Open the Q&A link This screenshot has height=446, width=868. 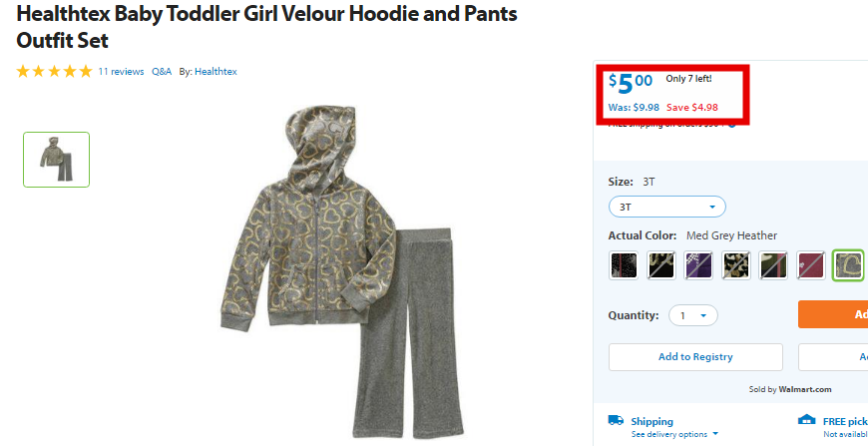pos(162,72)
